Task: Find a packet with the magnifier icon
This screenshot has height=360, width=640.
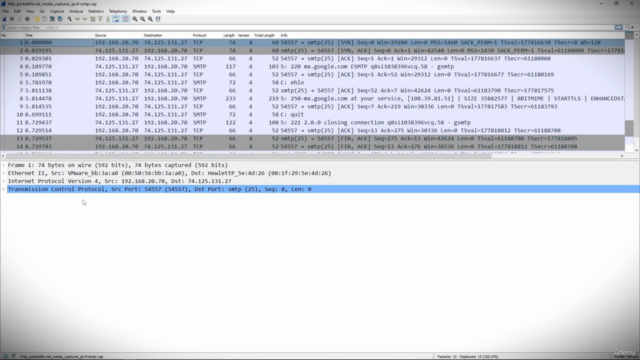Action: (70, 19)
